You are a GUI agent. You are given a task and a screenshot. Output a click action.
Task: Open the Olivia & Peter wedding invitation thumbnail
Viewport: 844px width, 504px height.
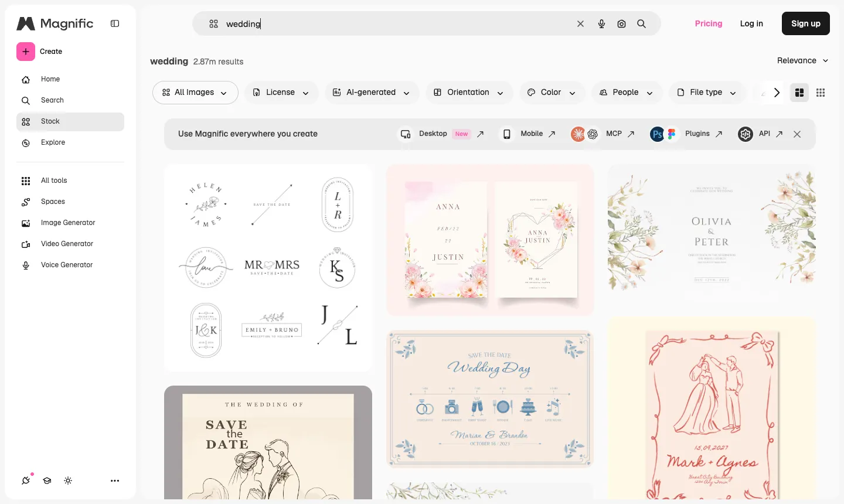pos(712,234)
